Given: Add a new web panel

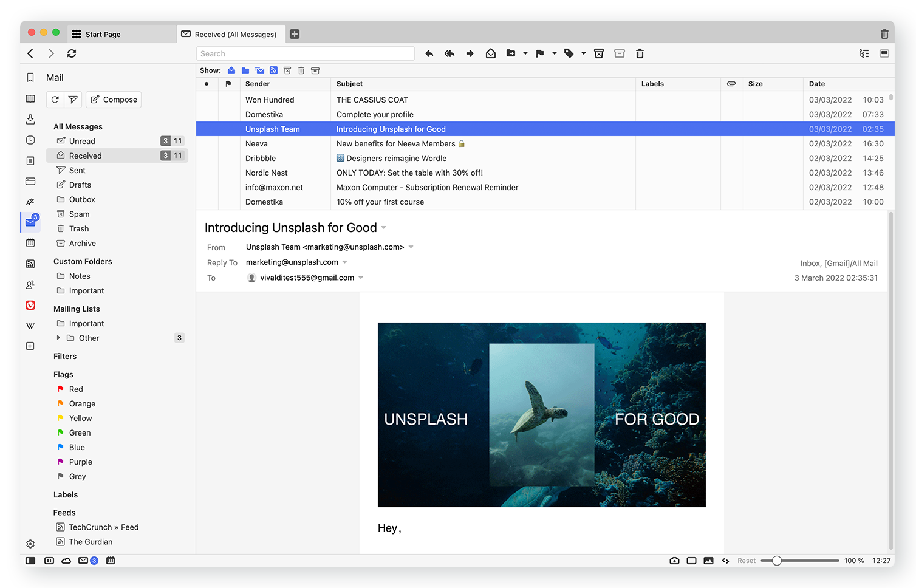Looking at the screenshot, I should [30, 346].
